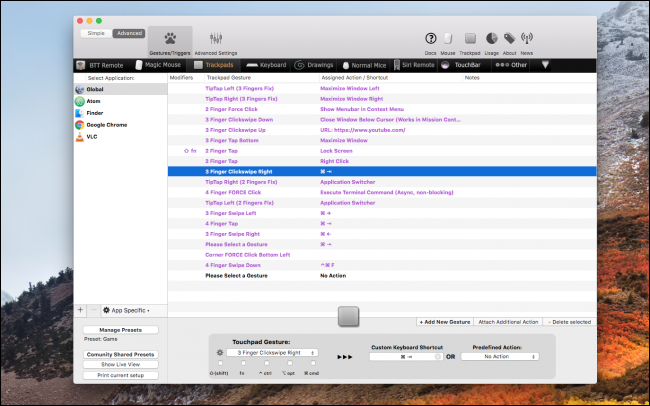Click the Mouse icon in toolbar

448,39
